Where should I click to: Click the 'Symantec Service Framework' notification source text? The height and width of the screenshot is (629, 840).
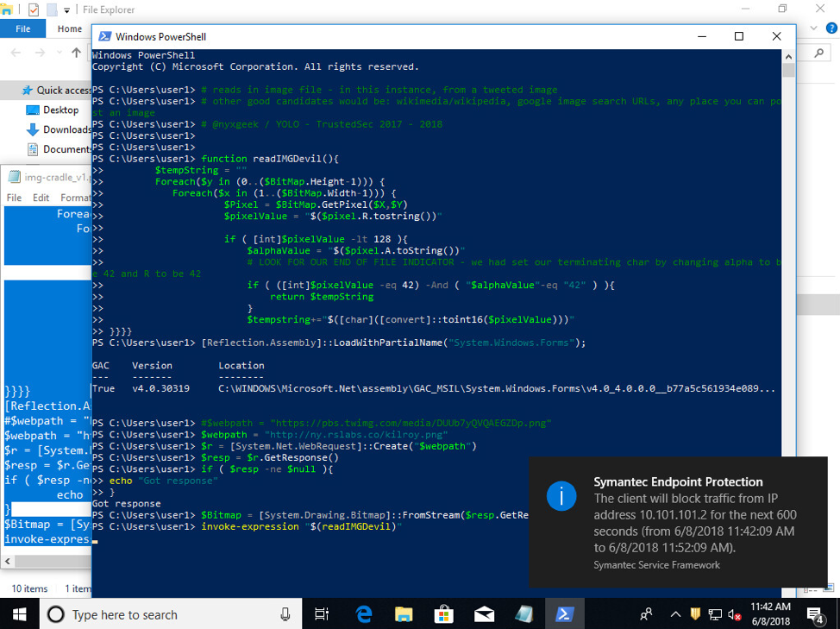click(x=657, y=564)
